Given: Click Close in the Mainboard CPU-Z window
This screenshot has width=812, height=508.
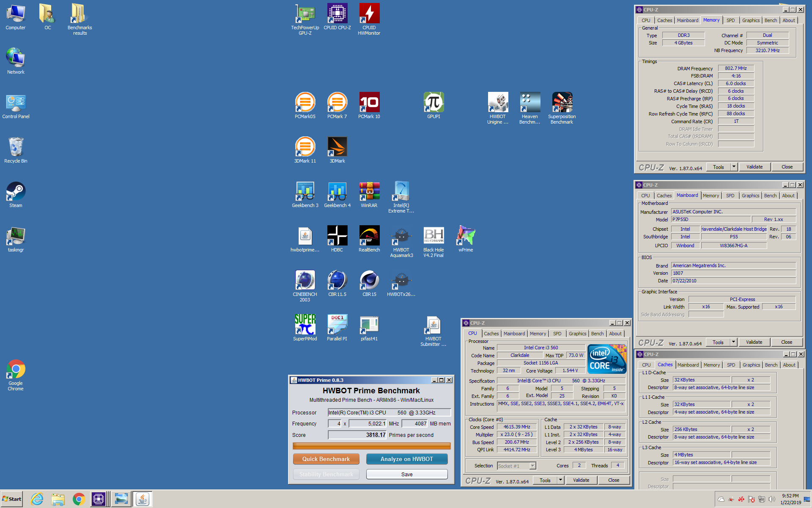Looking at the screenshot, I should point(787,342).
